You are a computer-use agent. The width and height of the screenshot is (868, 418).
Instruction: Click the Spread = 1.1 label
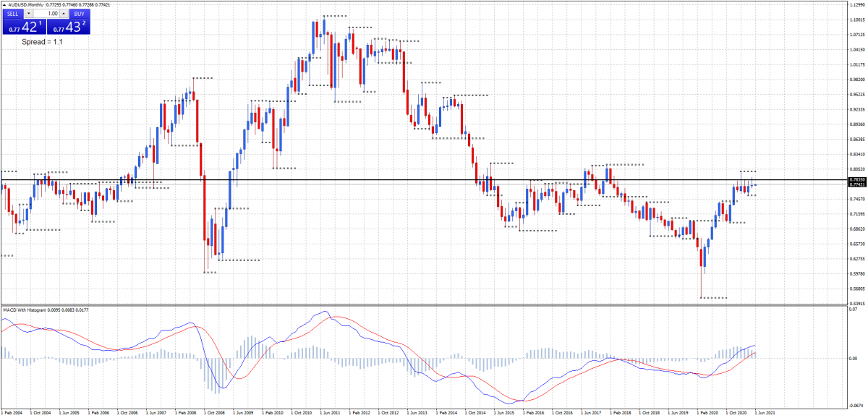tap(42, 42)
